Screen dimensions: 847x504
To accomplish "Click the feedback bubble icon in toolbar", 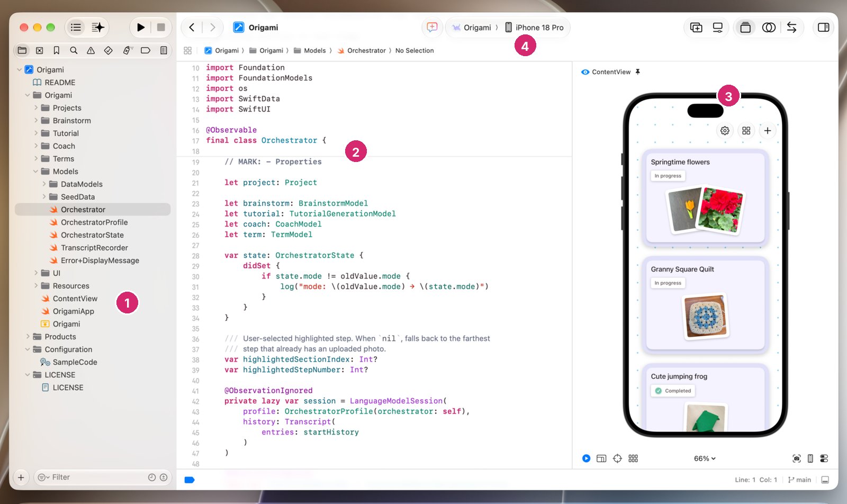I will [432, 27].
